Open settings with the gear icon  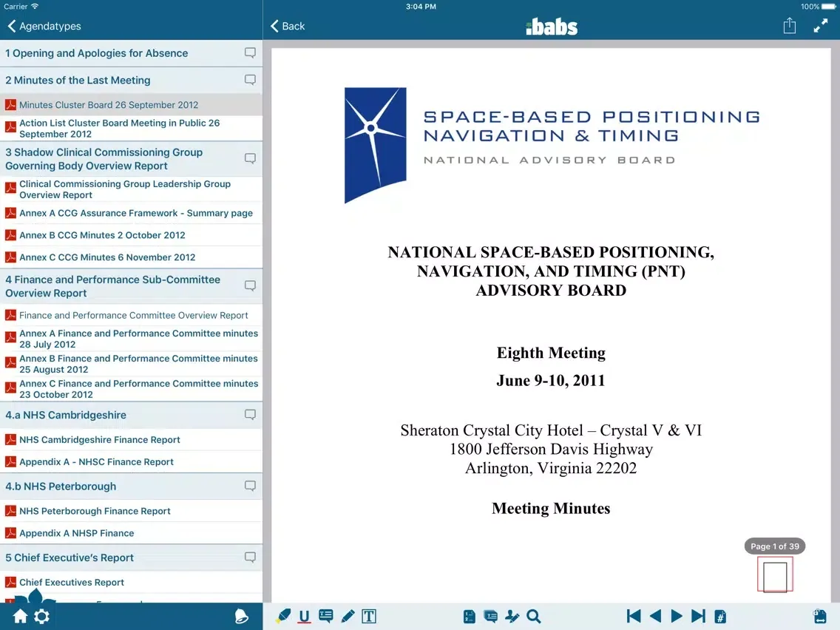coord(42,616)
